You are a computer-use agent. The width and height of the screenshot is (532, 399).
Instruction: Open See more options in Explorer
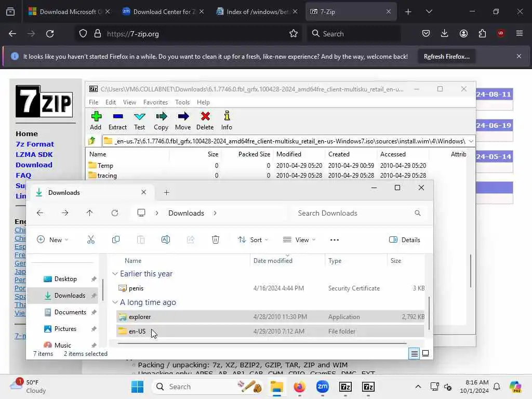[x=335, y=240]
